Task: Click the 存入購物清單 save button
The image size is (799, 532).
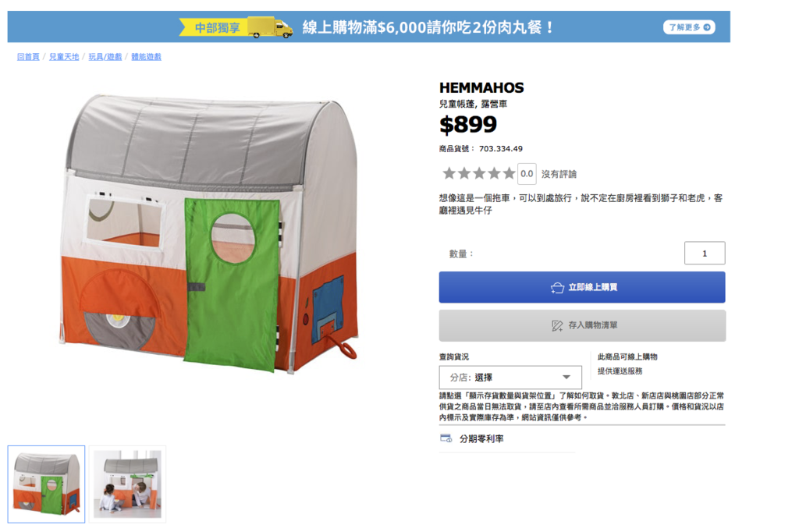Action: point(582,325)
